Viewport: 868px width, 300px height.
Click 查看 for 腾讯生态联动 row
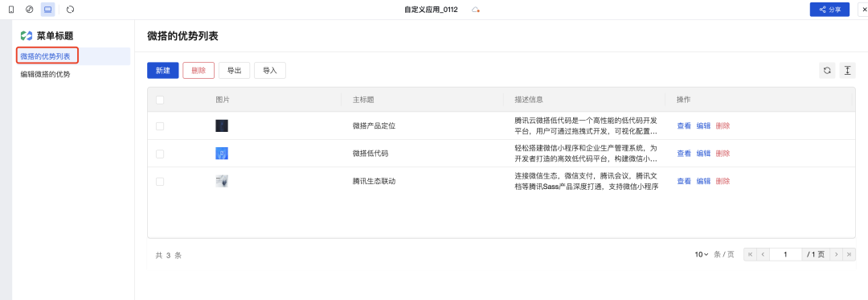coord(684,181)
